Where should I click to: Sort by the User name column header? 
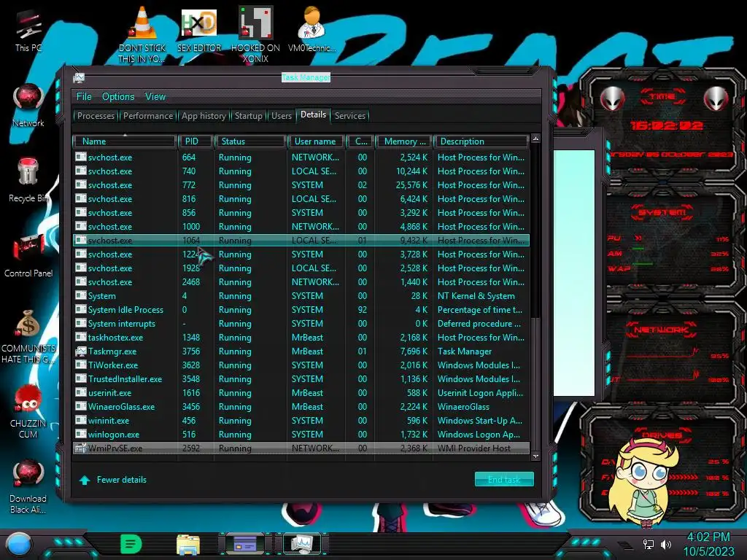click(317, 141)
